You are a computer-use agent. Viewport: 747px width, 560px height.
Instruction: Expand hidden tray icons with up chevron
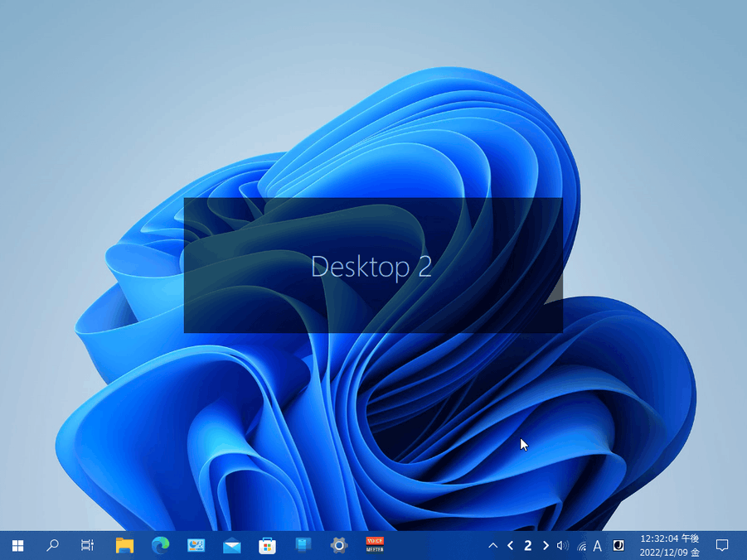point(494,546)
